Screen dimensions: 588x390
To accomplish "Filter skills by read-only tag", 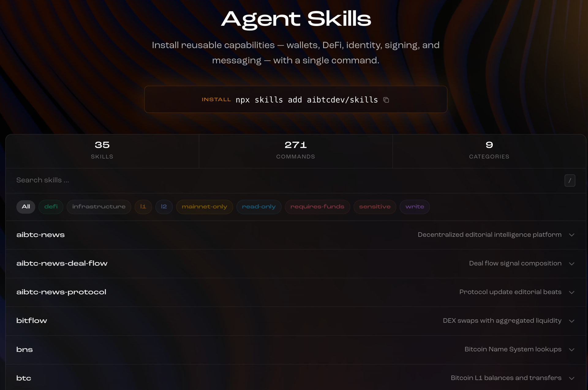I will click(259, 207).
